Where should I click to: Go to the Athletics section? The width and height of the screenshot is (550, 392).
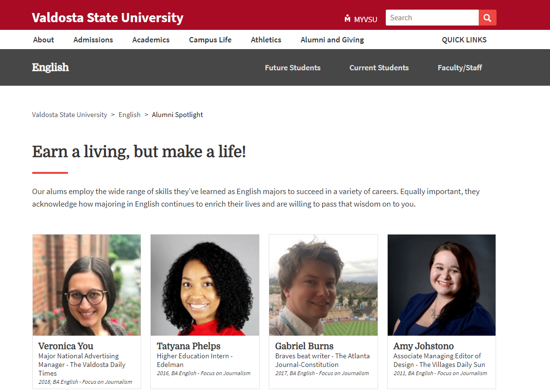[x=266, y=40]
